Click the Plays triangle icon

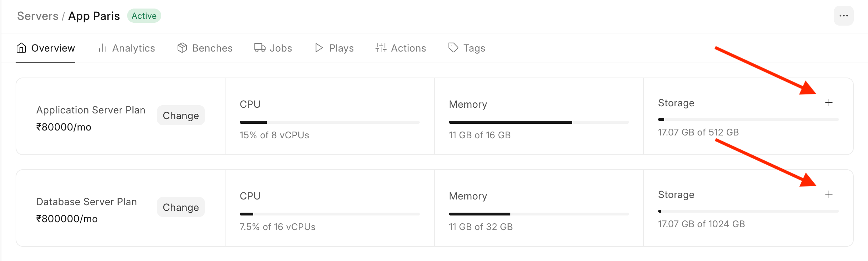coord(319,48)
